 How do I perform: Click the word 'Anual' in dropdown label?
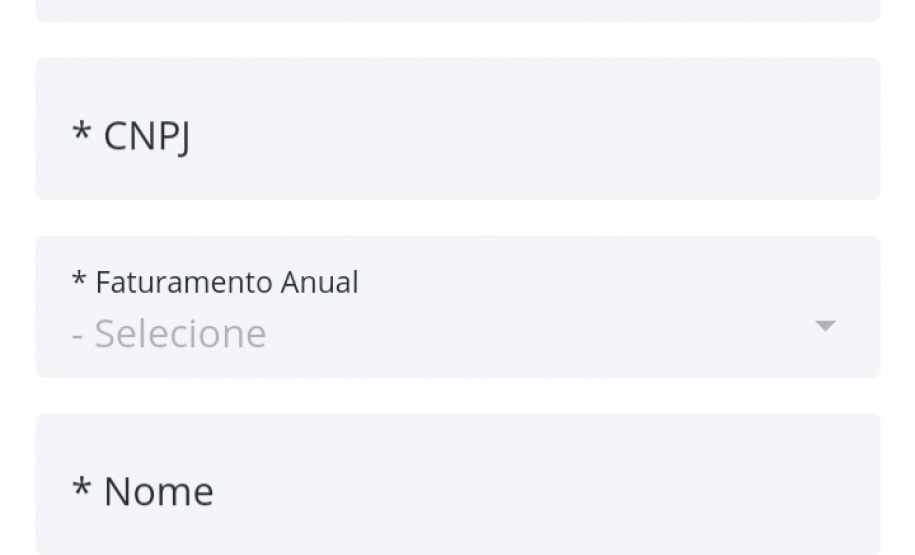(x=319, y=282)
